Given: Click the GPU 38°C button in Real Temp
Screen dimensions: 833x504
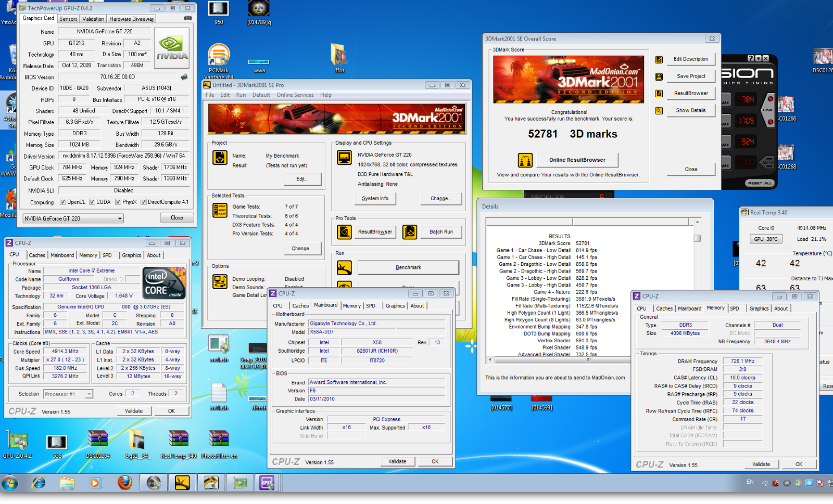Looking at the screenshot, I should (x=766, y=239).
